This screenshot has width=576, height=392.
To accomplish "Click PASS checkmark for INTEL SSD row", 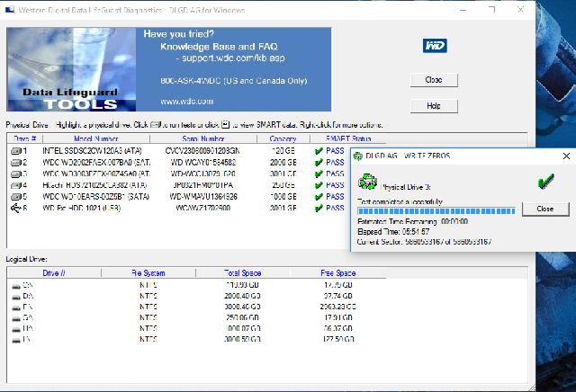I will 319,151.
